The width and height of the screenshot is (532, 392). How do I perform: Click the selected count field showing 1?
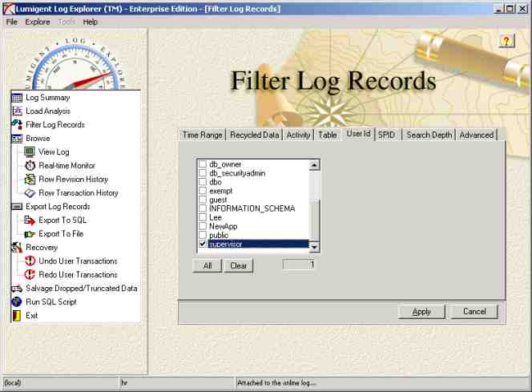[298, 265]
